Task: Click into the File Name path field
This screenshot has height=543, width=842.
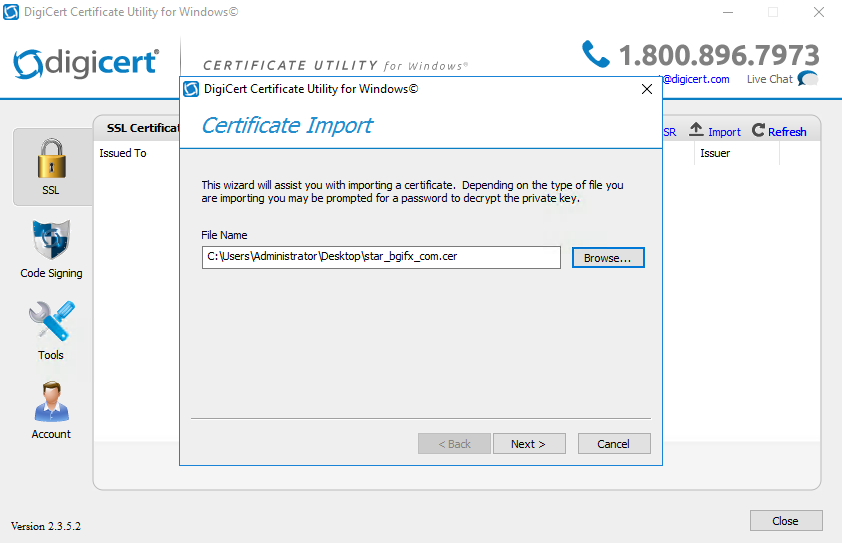Action: [x=381, y=257]
